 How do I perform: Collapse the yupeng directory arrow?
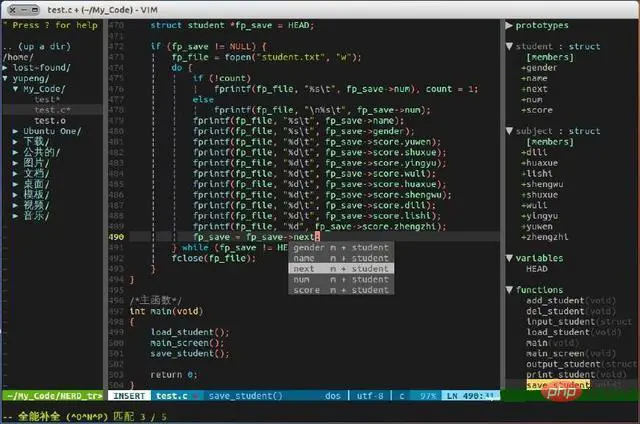point(7,78)
